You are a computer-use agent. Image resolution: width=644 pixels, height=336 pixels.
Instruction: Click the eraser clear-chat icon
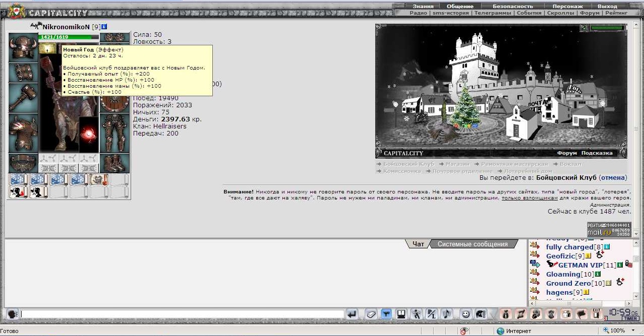(370, 314)
